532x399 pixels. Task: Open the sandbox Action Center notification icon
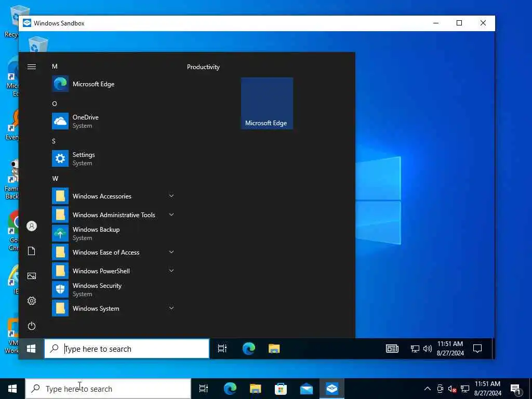(x=477, y=349)
